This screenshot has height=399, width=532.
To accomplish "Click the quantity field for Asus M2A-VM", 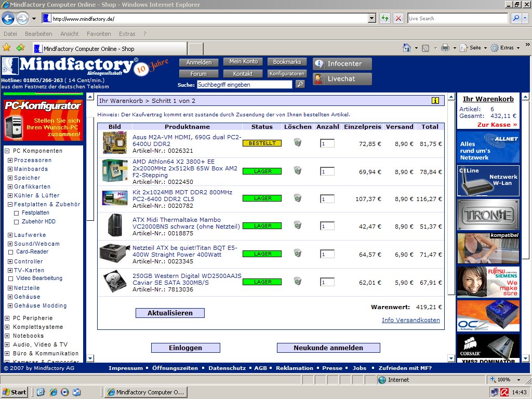I will tap(327, 143).
